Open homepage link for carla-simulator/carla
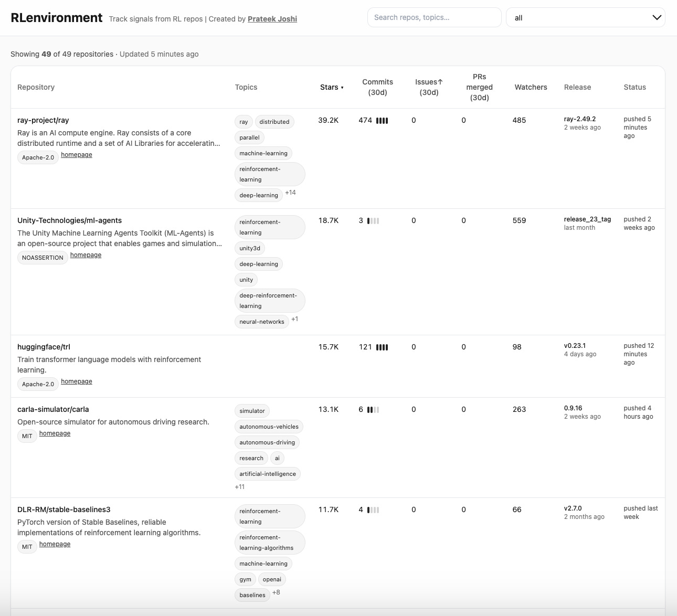The image size is (677, 616). pos(55,433)
